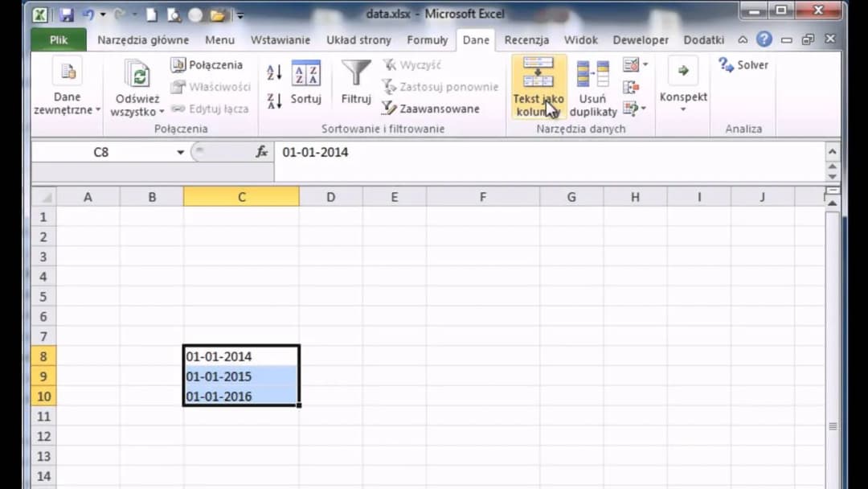Viewport: 868px width, 489px height.
Task: Open the Sortuj dialog icon
Action: tap(305, 74)
